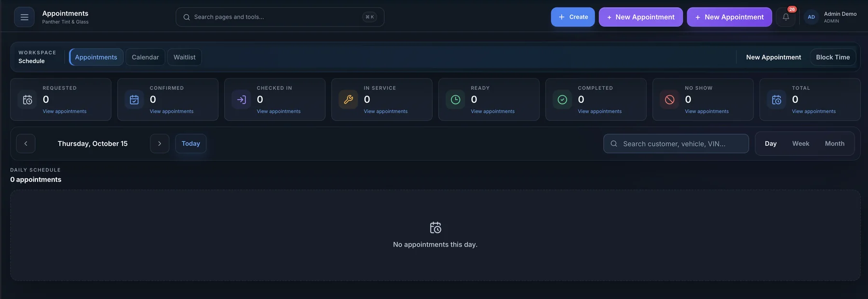Click the blue Create button
Image resolution: width=868 pixels, height=299 pixels.
[x=573, y=17]
